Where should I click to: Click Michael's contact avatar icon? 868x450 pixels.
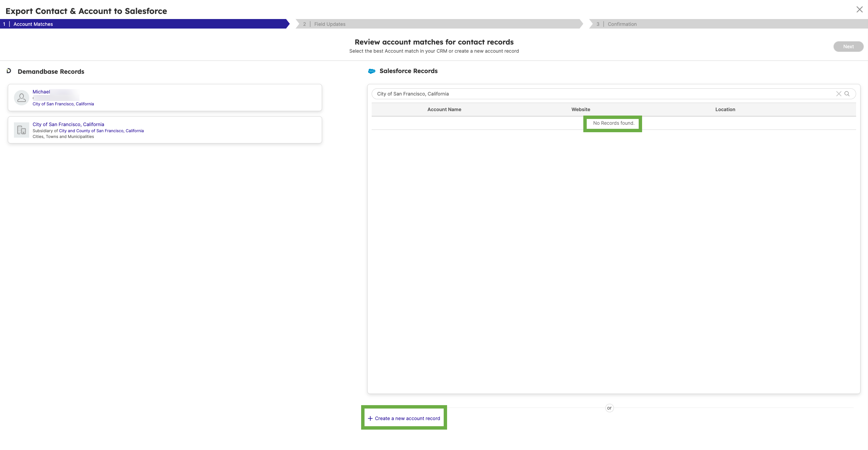click(21, 98)
